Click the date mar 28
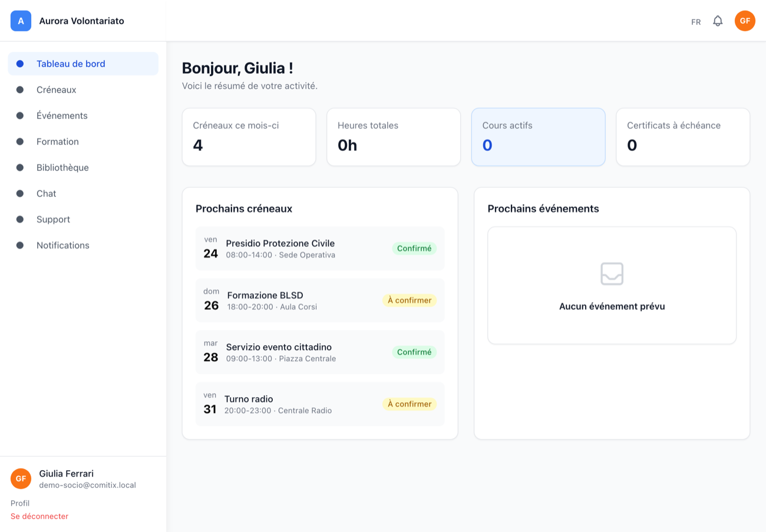Image resolution: width=766 pixels, height=532 pixels. 210,352
